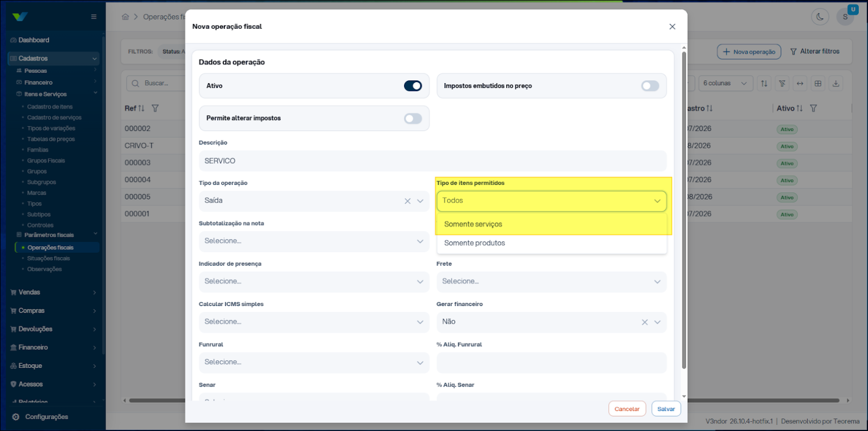Click the download export icon
868x431 pixels.
pos(836,83)
